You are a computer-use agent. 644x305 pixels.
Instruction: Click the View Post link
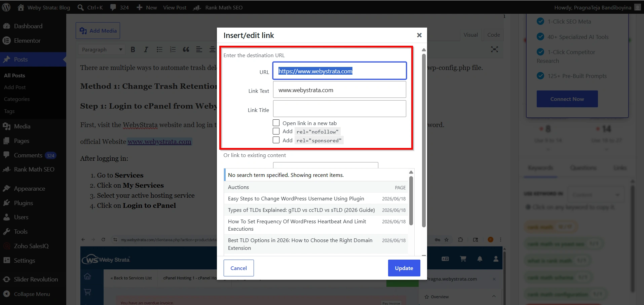point(175,7)
